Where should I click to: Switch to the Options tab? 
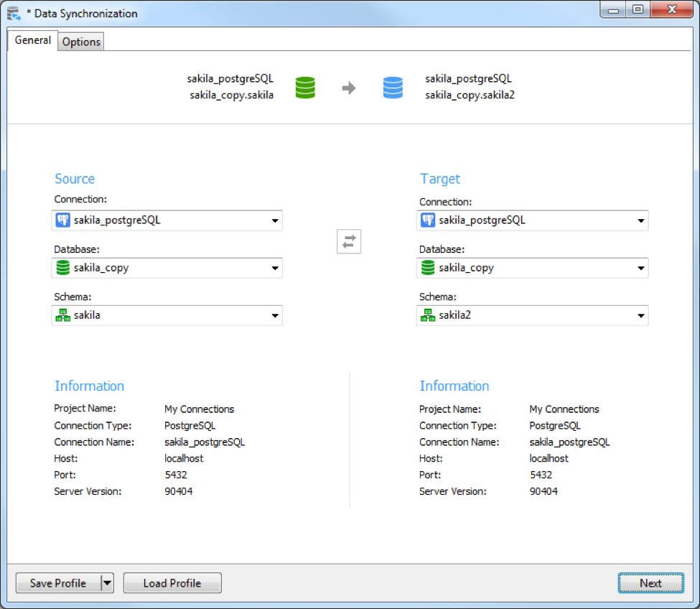81,42
